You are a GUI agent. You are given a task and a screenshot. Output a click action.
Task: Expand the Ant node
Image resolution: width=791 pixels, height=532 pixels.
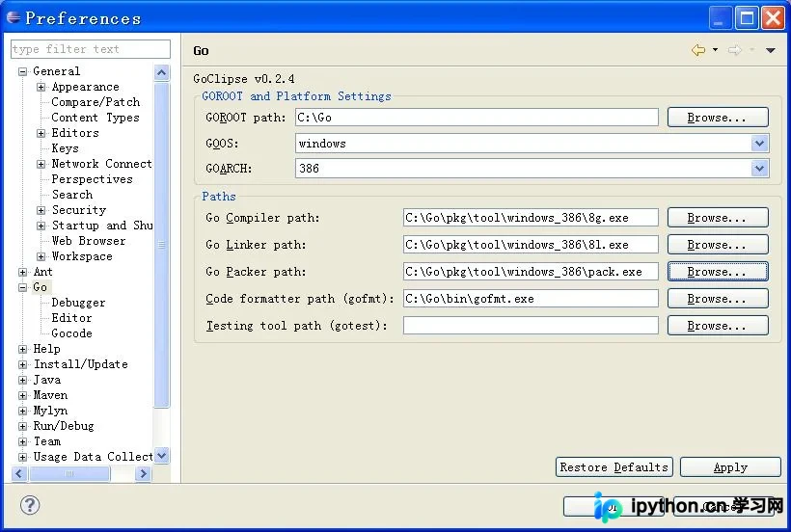pyautogui.click(x=23, y=272)
